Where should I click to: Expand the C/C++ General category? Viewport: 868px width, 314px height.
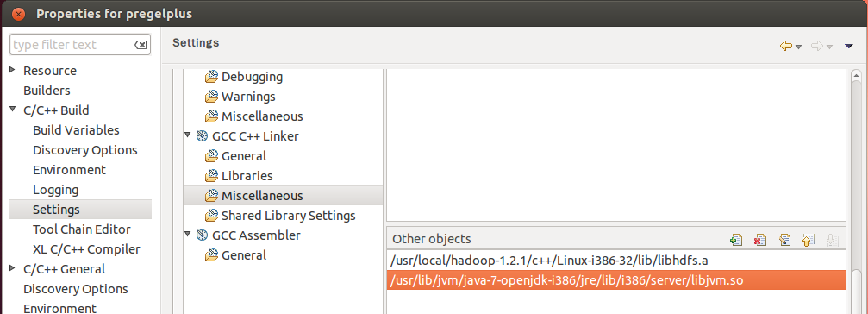[13, 268]
